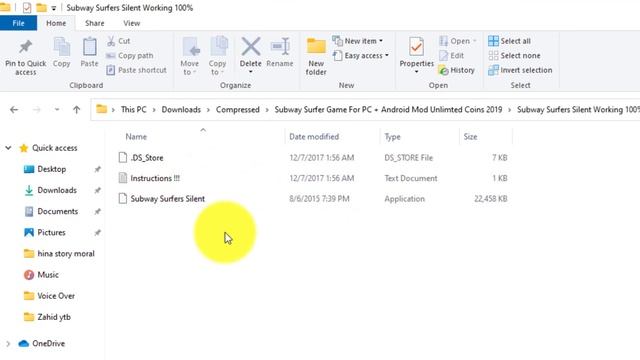Go up one folder level arrow

(x=76, y=109)
